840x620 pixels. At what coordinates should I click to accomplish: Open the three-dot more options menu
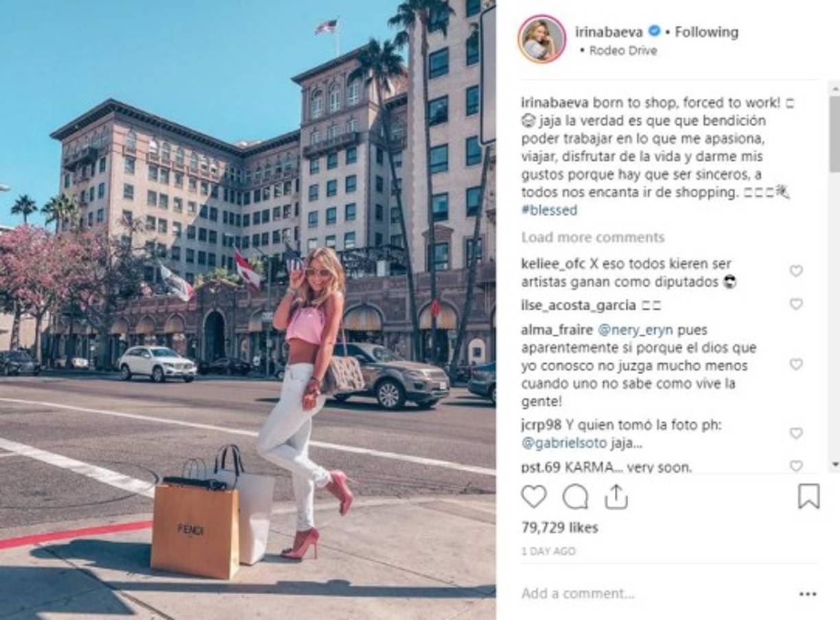[808, 594]
